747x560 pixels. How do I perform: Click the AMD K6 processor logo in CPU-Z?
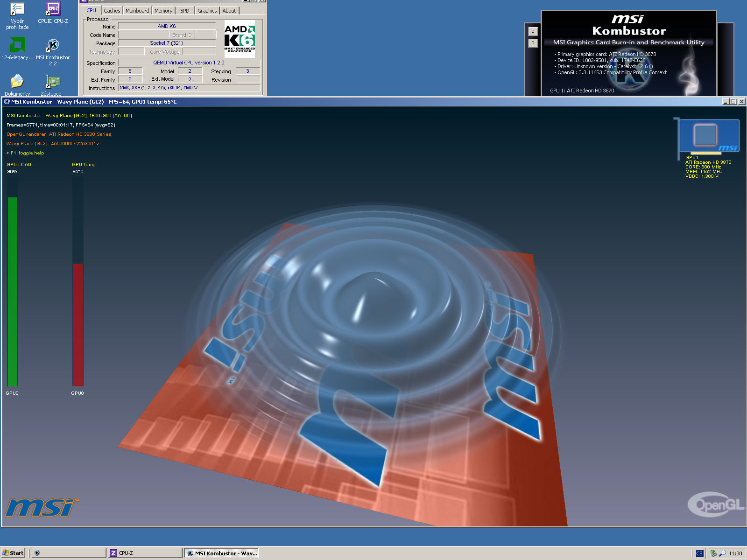tap(240, 39)
